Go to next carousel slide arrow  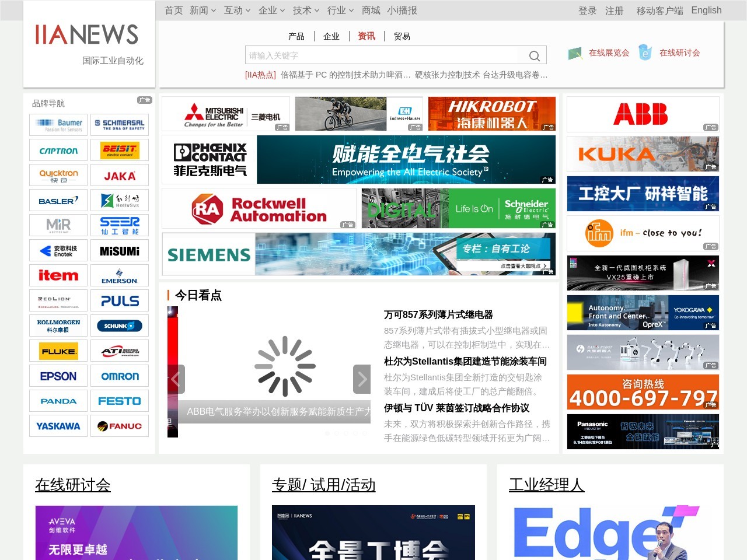pyautogui.click(x=362, y=379)
